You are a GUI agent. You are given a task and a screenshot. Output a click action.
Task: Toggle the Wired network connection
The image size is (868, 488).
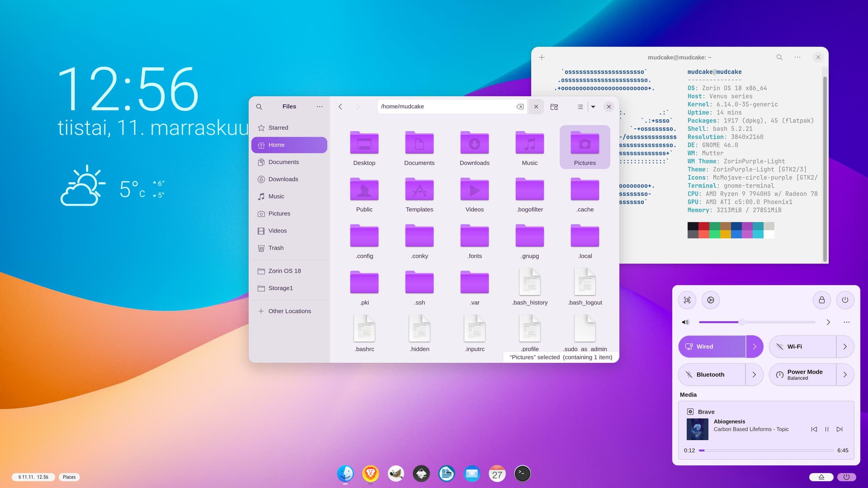pos(712,347)
